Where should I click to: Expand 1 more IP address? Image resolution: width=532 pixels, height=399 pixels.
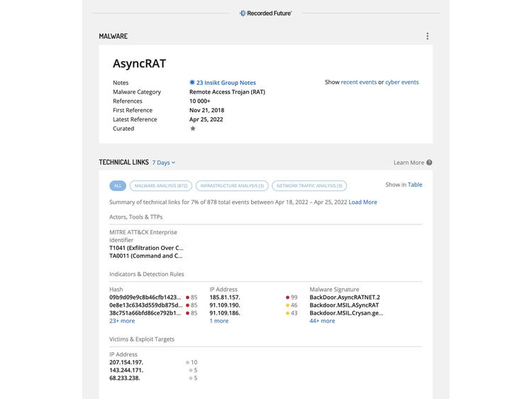point(219,320)
